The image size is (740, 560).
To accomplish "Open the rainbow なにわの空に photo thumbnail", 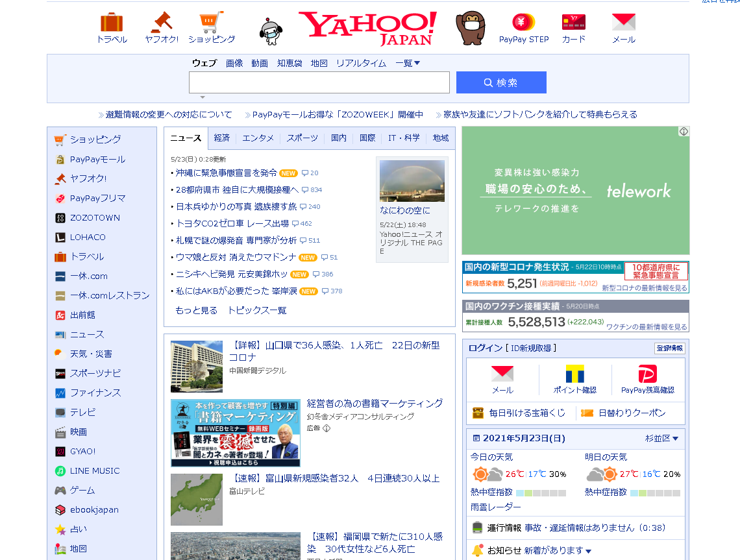I will pyautogui.click(x=412, y=180).
